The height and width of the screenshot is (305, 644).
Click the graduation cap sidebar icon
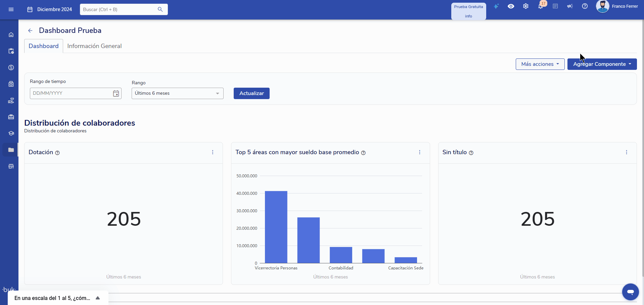pyautogui.click(x=11, y=133)
